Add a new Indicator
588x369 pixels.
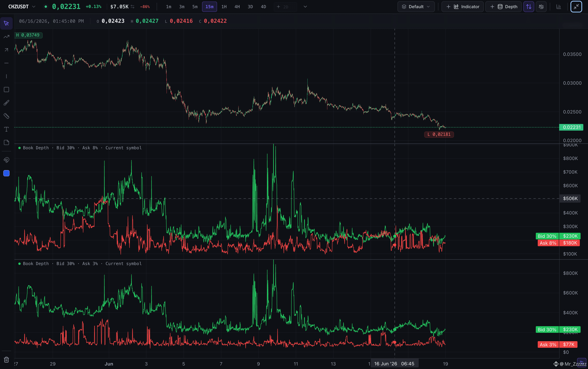pos(463,7)
